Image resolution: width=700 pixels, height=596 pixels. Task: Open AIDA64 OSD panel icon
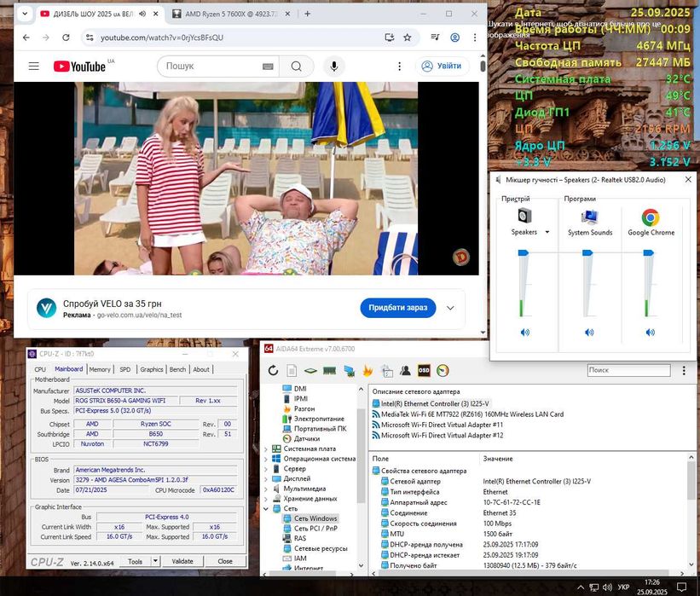(424, 370)
